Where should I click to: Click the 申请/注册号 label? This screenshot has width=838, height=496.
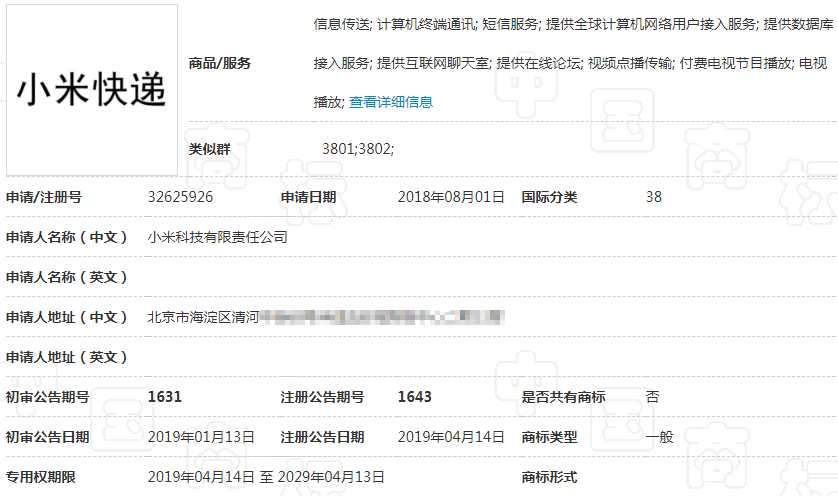[x=44, y=197]
